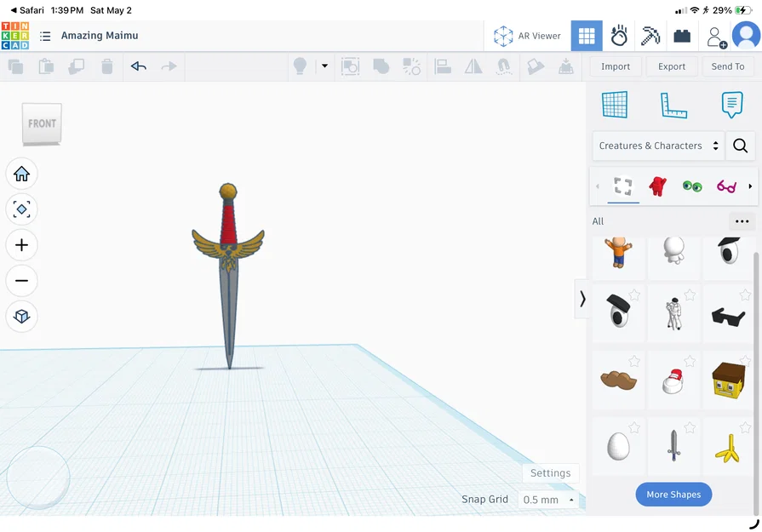The width and height of the screenshot is (762, 532).
Task: Select the red character shapes tab
Action: coord(657,186)
